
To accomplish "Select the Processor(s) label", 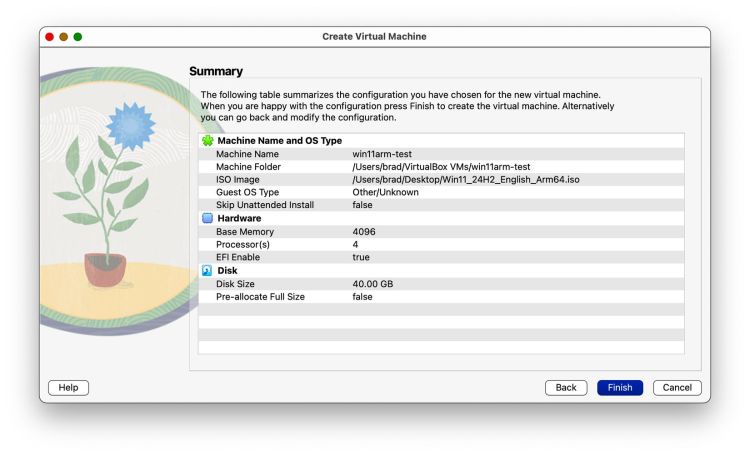I will pyautogui.click(x=243, y=244).
